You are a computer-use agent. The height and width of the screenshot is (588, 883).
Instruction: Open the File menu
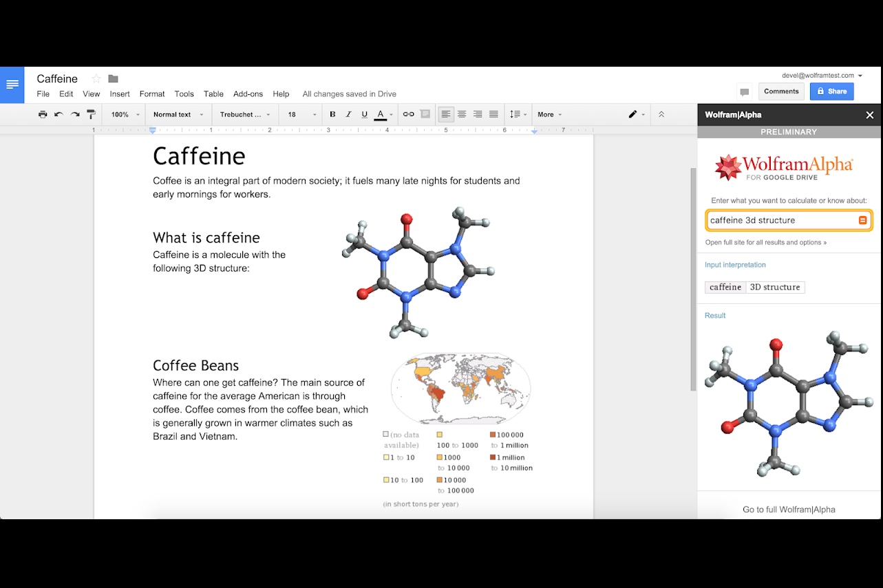(43, 94)
